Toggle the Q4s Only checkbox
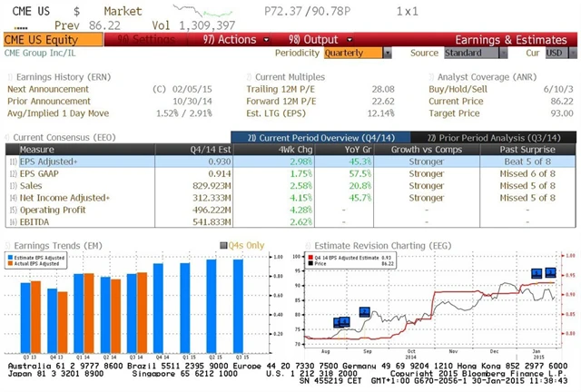The height and width of the screenshot is (392, 581). [223, 245]
